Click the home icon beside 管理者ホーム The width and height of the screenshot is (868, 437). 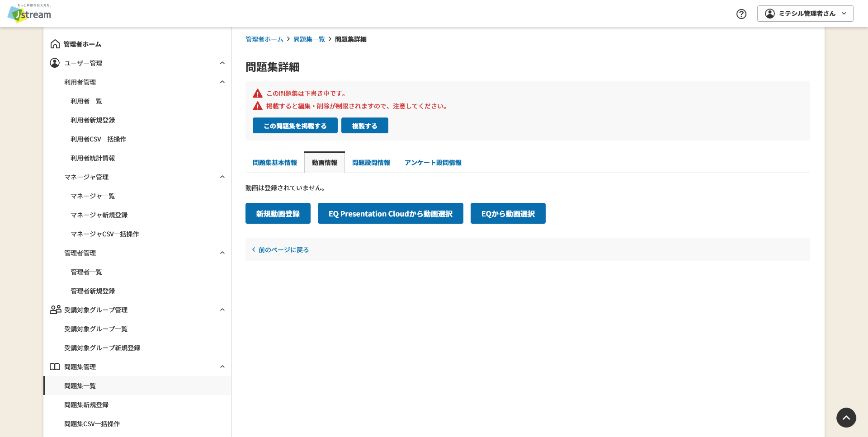click(x=55, y=44)
